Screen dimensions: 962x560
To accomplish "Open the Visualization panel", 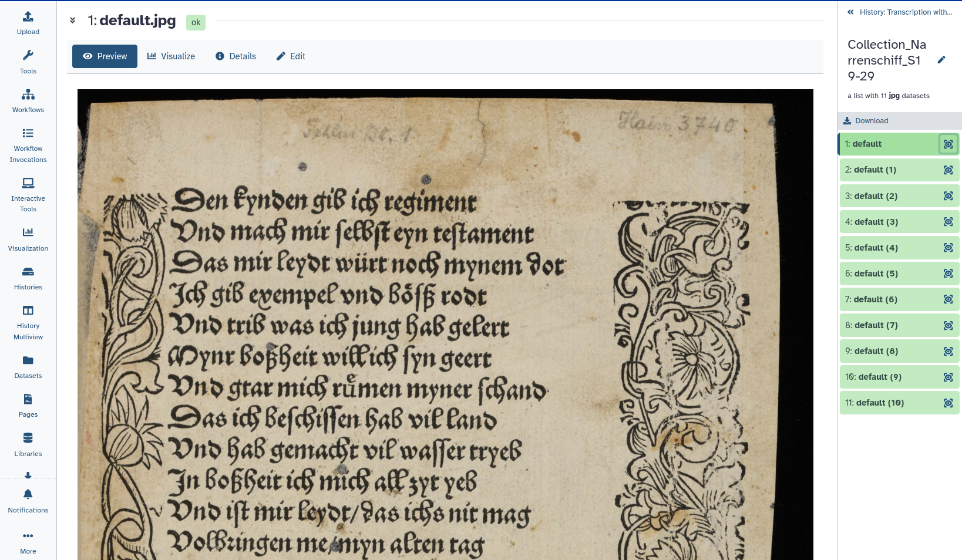I will (x=28, y=239).
